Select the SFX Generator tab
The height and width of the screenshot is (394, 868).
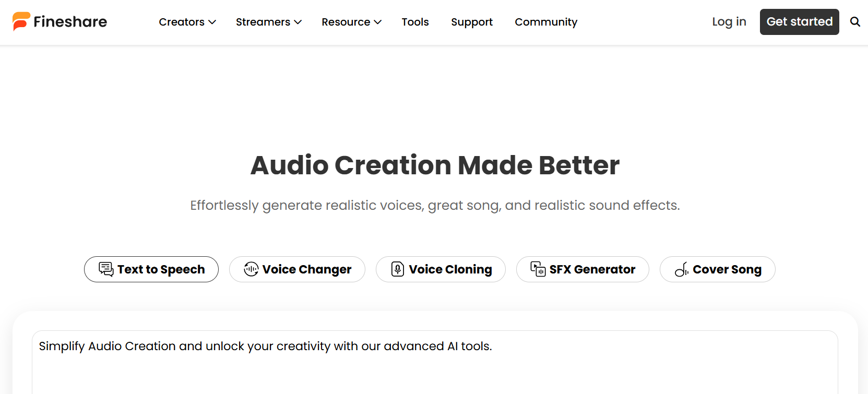tap(582, 269)
